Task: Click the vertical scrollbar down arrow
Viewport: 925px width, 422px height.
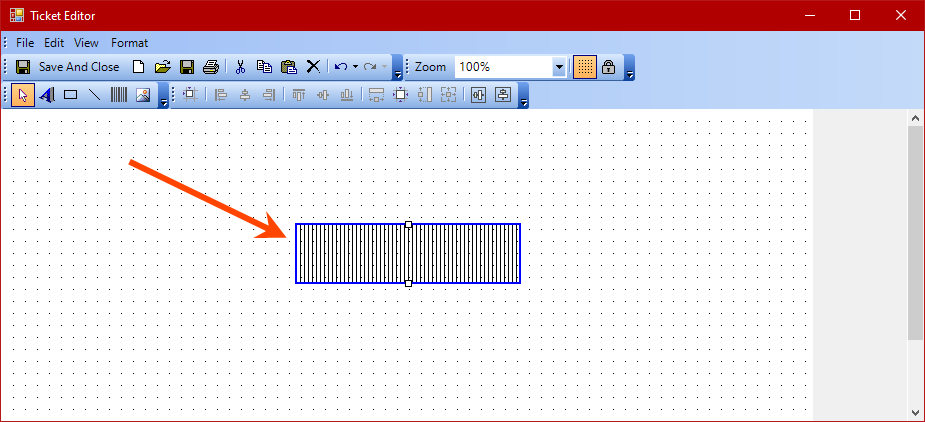Action: pyautogui.click(x=916, y=413)
